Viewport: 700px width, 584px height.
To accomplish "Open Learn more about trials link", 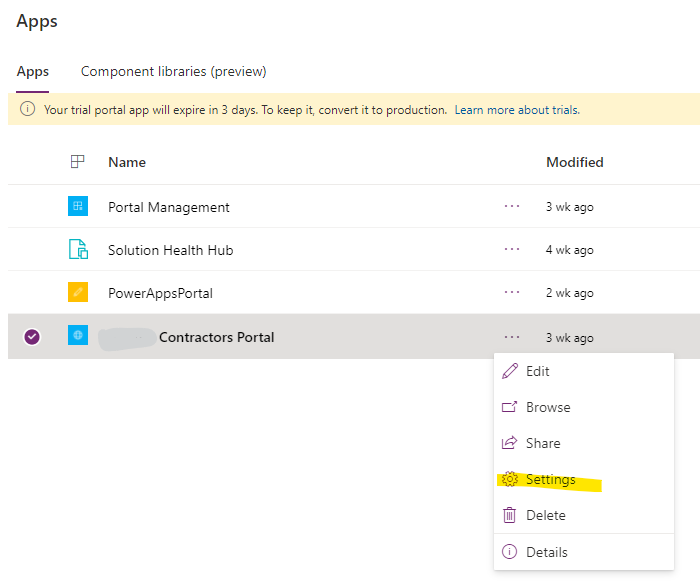I will tap(517, 110).
